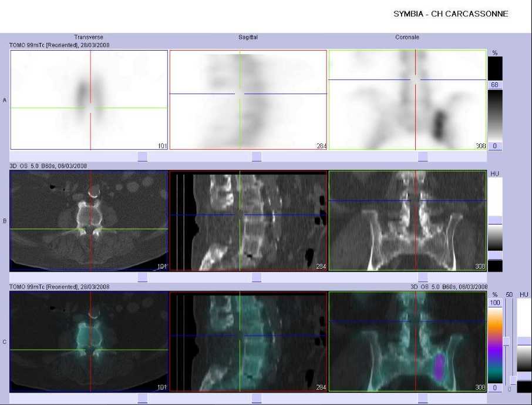Click slice number 101 in row A transverse view
The width and height of the screenshot is (532, 405).
coord(163,146)
